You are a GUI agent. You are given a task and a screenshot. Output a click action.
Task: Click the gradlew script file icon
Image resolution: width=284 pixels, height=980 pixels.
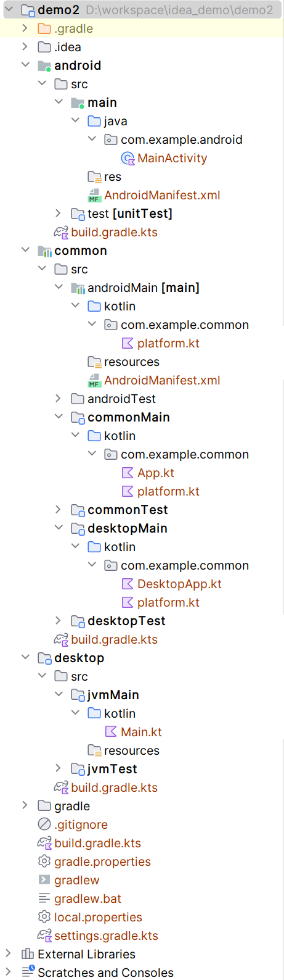[x=44, y=880]
